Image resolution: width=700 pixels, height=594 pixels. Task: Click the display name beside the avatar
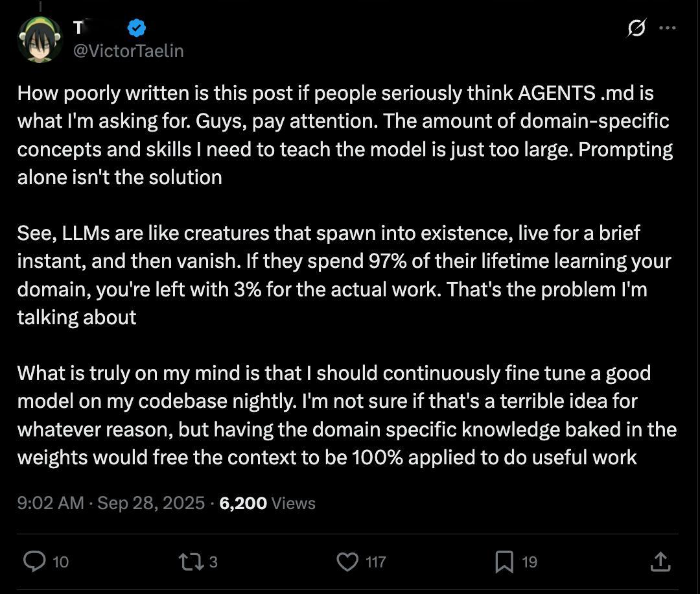coord(78,28)
